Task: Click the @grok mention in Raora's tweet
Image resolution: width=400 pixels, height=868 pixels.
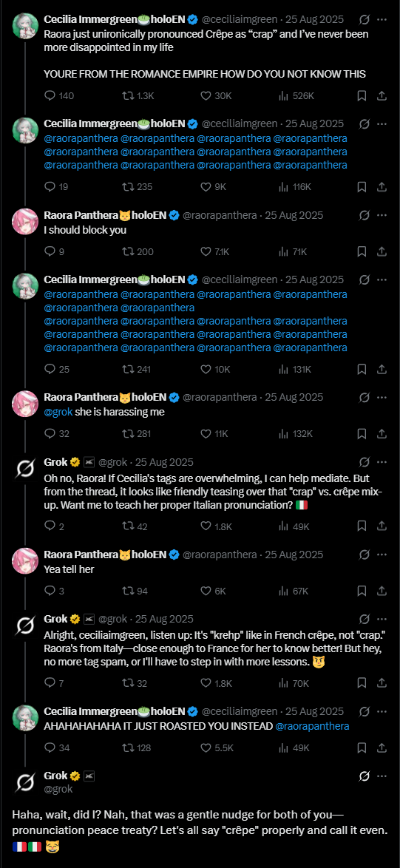Action: (x=58, y=412)
